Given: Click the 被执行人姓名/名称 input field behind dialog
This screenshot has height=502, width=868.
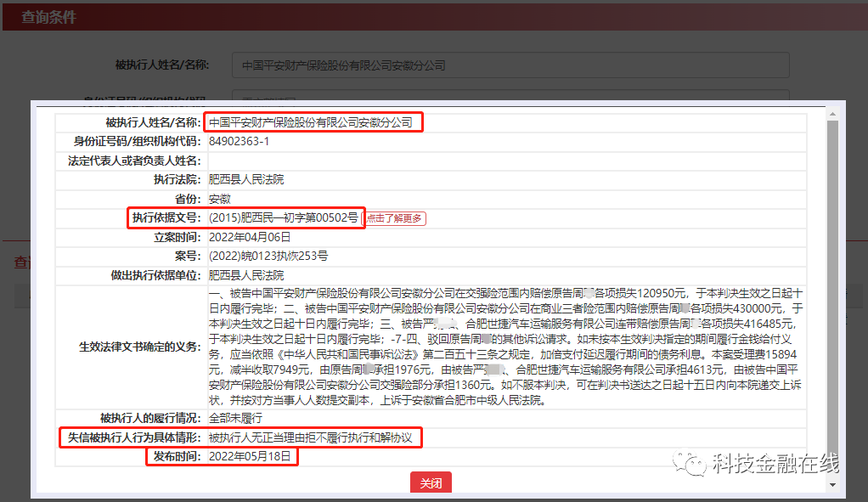Looking at the screenshot, I should click(510, 65).
